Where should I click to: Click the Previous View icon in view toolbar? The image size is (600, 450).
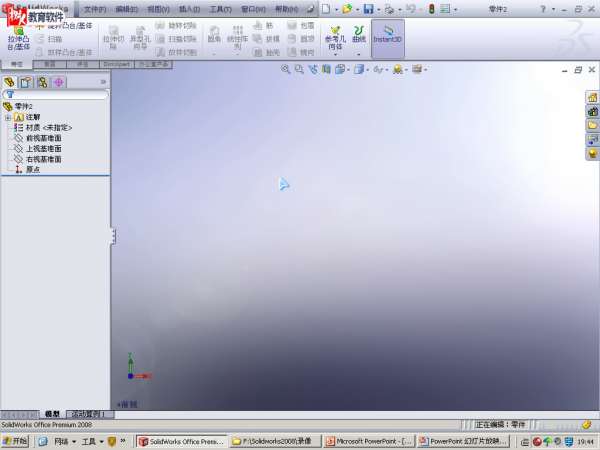pos(313,69)
